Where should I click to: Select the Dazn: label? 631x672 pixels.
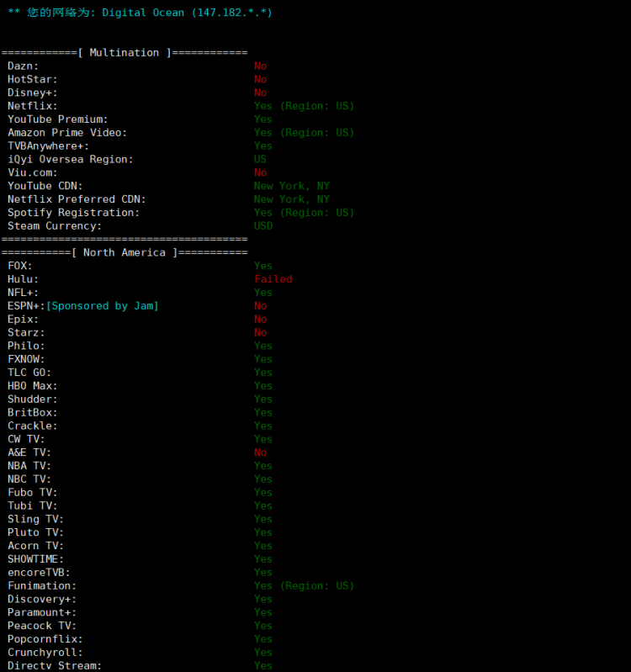coord(24,66)
